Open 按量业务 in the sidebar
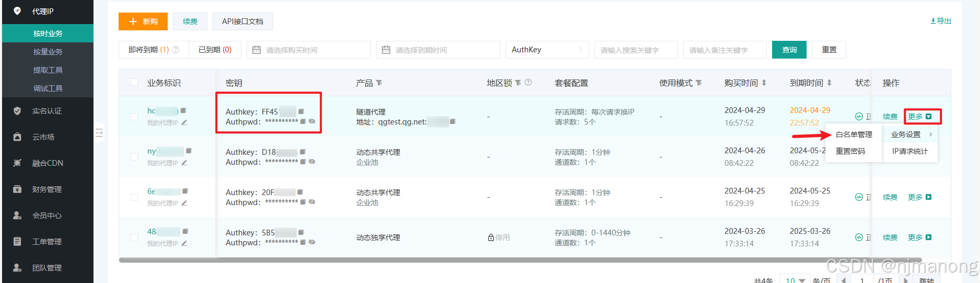This screenshot has width=980, height=283. pos(48,52)
